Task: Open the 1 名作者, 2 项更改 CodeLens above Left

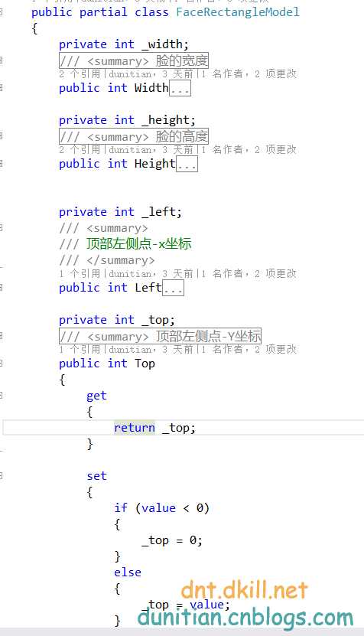Action: (x=249, y=274)
